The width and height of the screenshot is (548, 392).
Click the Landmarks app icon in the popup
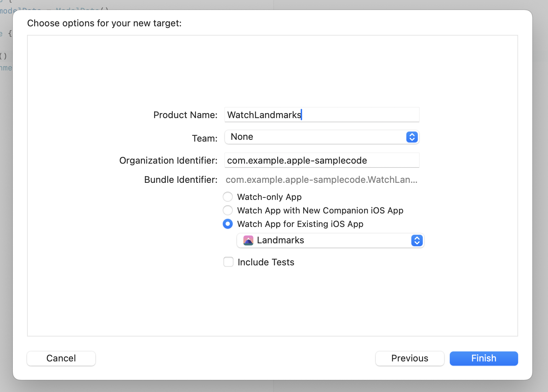click(248, 240)
